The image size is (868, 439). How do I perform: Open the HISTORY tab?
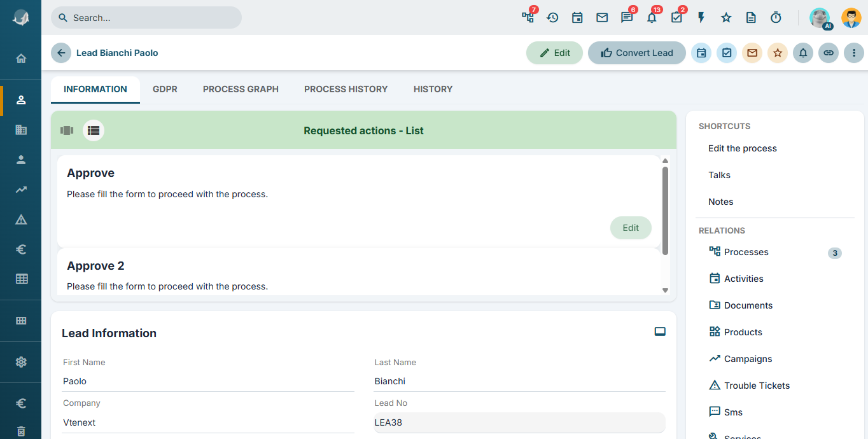click(433, 89)
